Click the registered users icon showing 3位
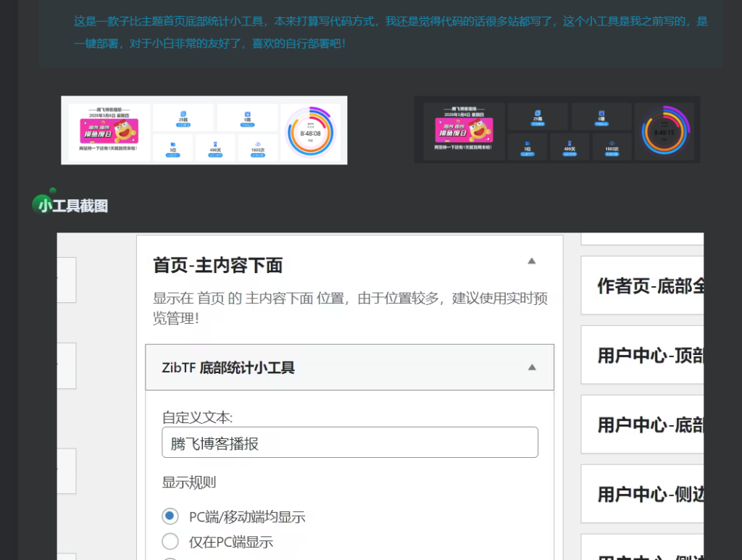 [172, 144]
